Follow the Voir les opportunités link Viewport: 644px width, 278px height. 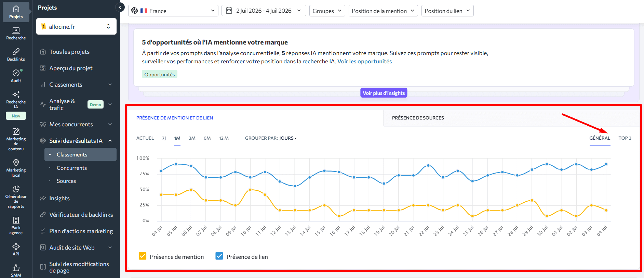365,61
